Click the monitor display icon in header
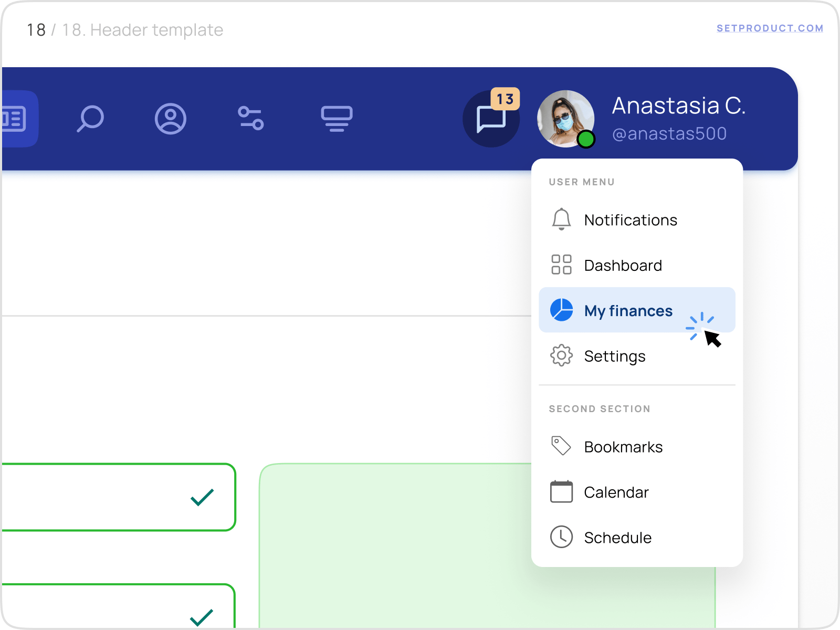The image size is (840, 630). [x=337, y=119]
